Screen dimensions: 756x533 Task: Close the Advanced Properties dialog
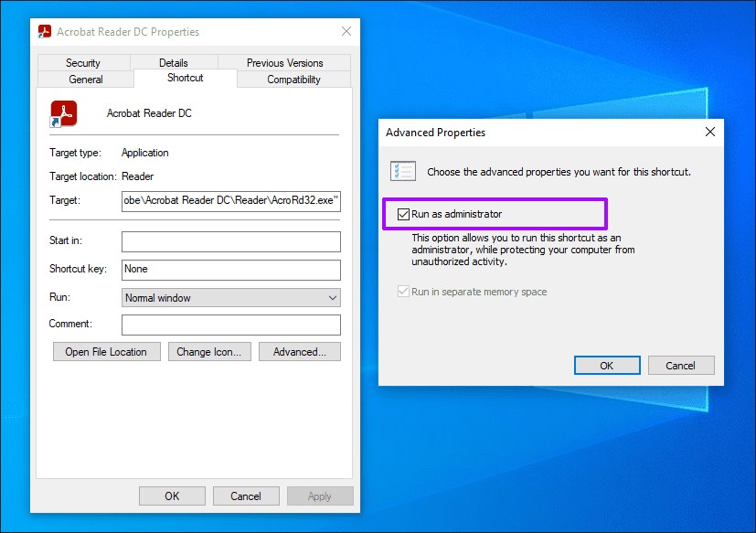coord(709,133)
